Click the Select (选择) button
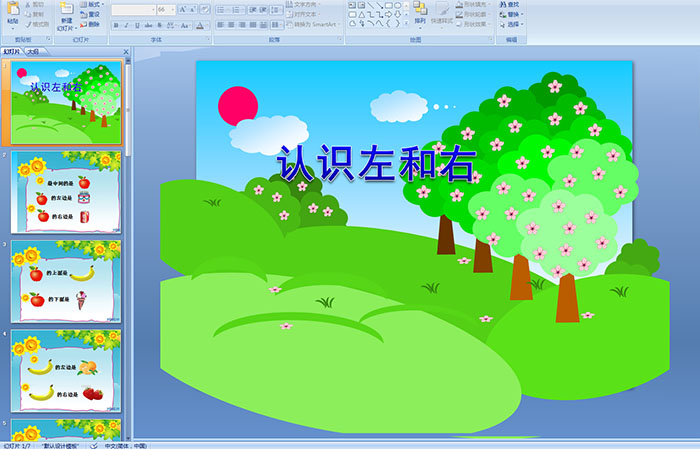 point(512,24)
